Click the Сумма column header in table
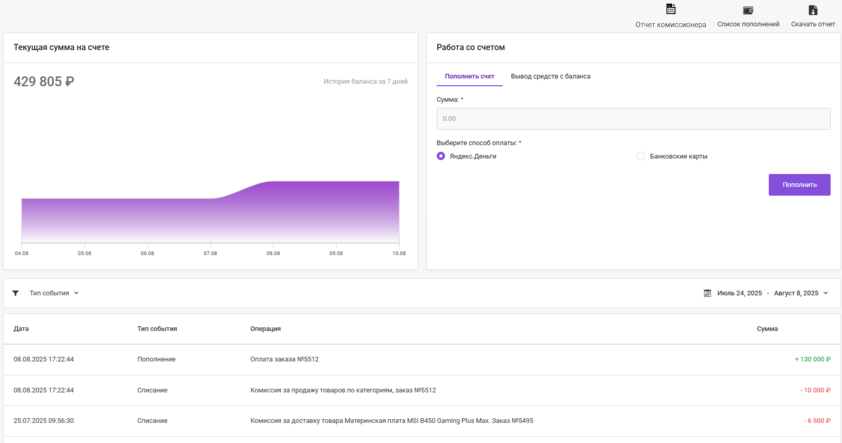 tap(767, 328)
